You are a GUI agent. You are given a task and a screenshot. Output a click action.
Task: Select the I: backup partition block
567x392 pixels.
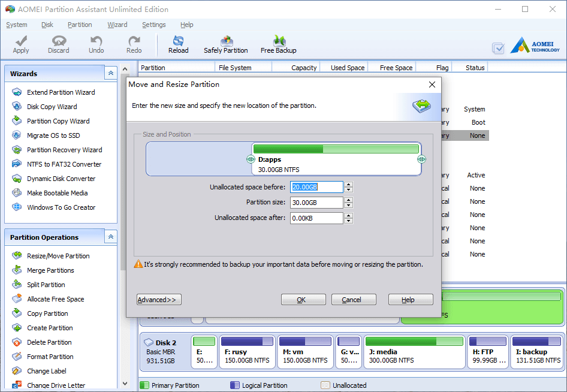click(x=537, y=351)
